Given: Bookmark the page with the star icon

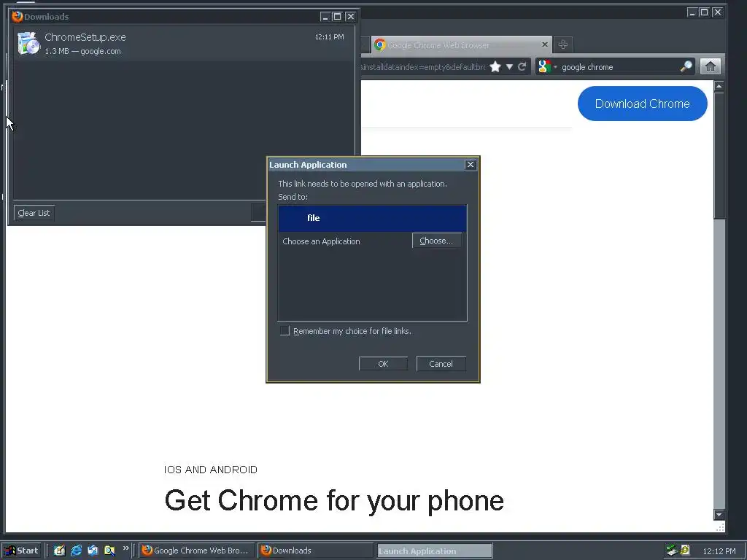Looking at the screenshot, I should [x=495, y=66].
